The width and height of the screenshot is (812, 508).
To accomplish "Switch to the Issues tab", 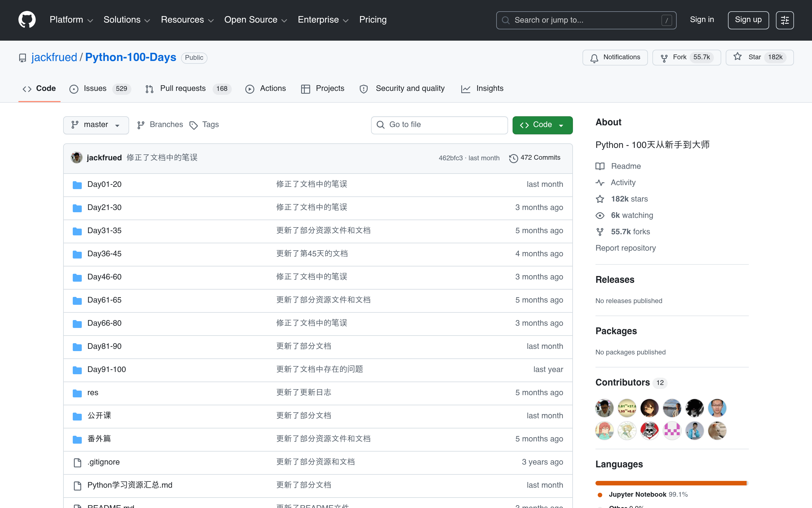I will click(x=100, y=89).
